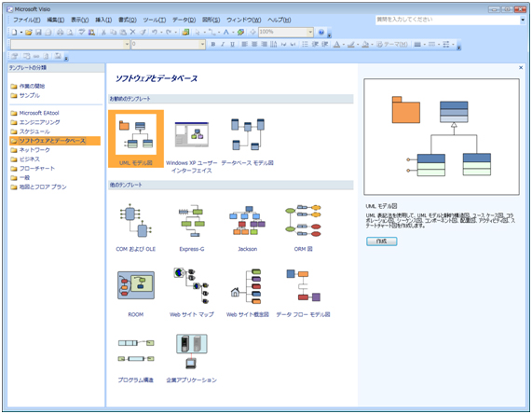This screenshot has width=532, height=414.
Task: Click the Shapes window icon
Action: coord(185,33)
